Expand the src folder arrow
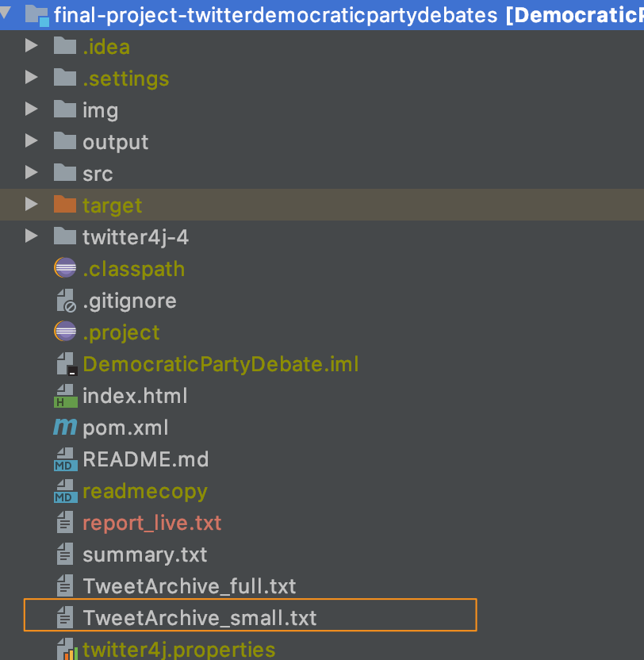644x660 pixels. [31, 173]
